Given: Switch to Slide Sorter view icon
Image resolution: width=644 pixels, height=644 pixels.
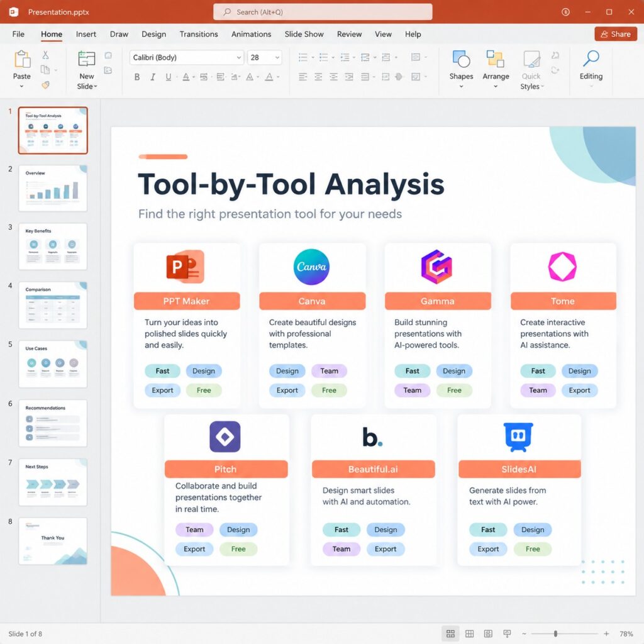Looking at the screenshot, I should pyautogui.click(x=469, y=634).
